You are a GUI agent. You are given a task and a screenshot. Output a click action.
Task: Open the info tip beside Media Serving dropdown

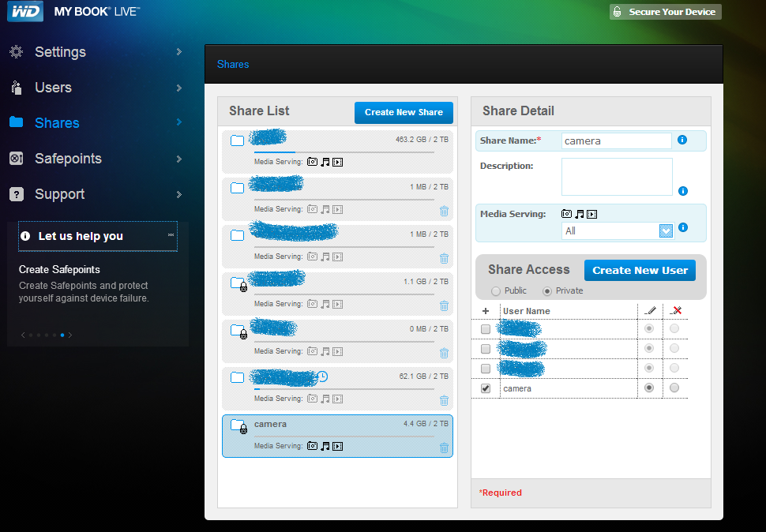[683, 227]
